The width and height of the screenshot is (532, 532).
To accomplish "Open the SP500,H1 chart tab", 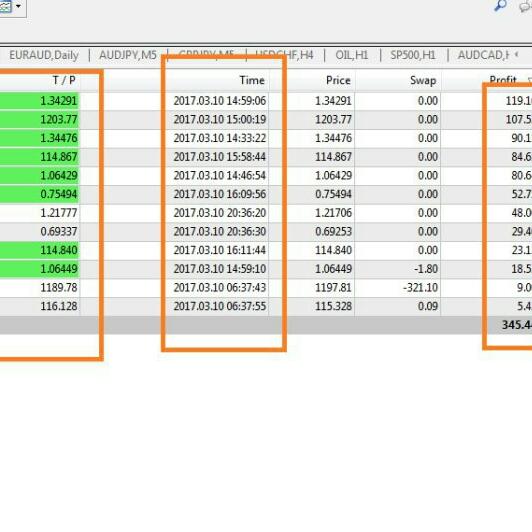I will pos(413,55).
